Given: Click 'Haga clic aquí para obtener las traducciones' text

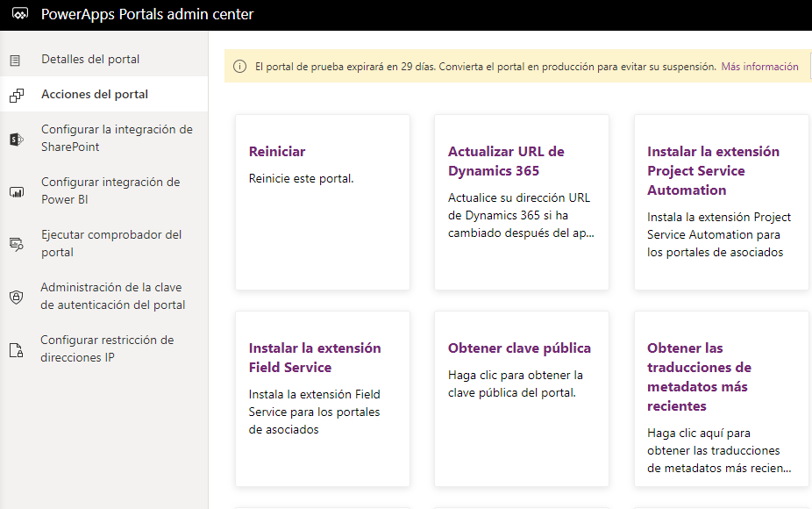Looking at the screenshot, I should tap(719, 450).
